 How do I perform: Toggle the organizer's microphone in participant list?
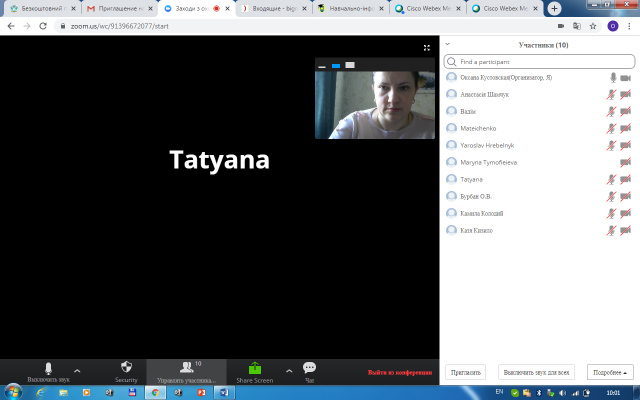click(612, 77)
